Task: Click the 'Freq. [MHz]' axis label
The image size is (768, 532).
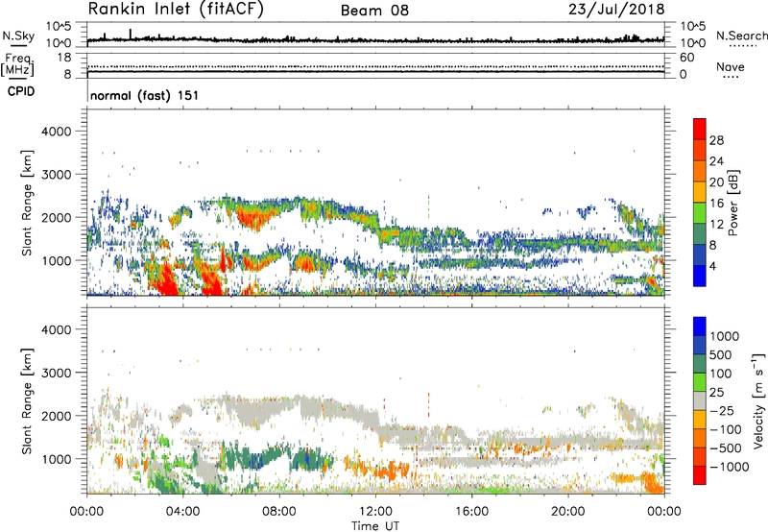Action: (18, 64)
